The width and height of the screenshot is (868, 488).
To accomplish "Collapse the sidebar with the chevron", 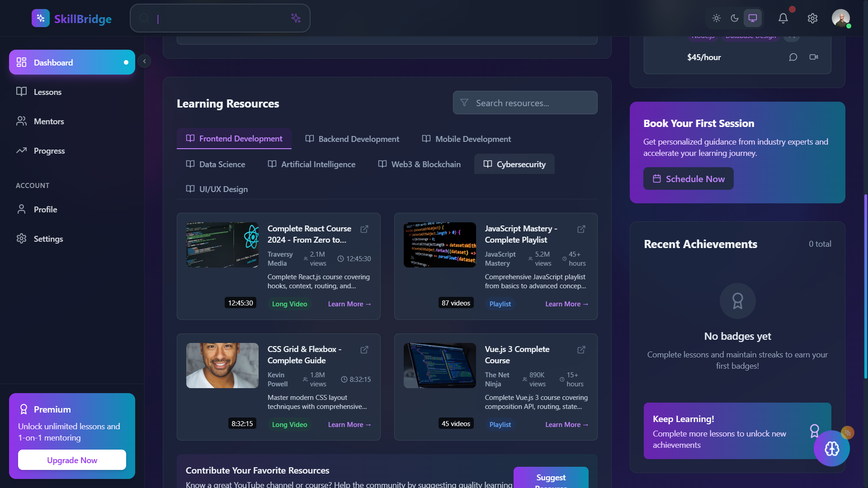I will (x=144, y=61).
